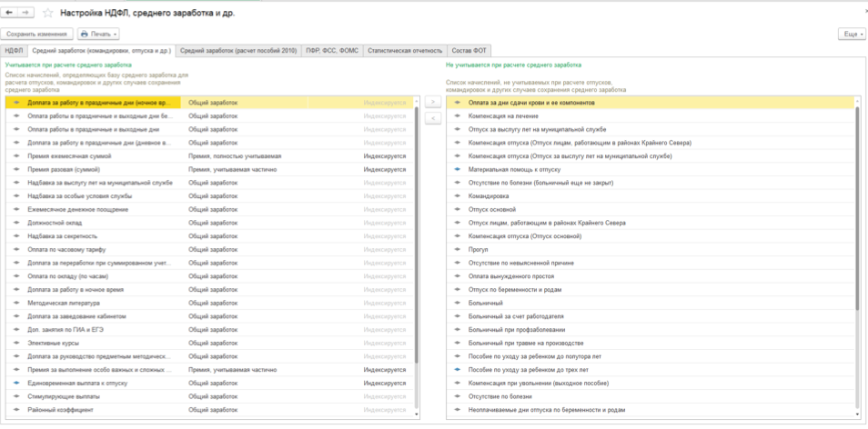Select the Доплата за заведование кабинетом row

pyautogui.click(x=209, y=316)
